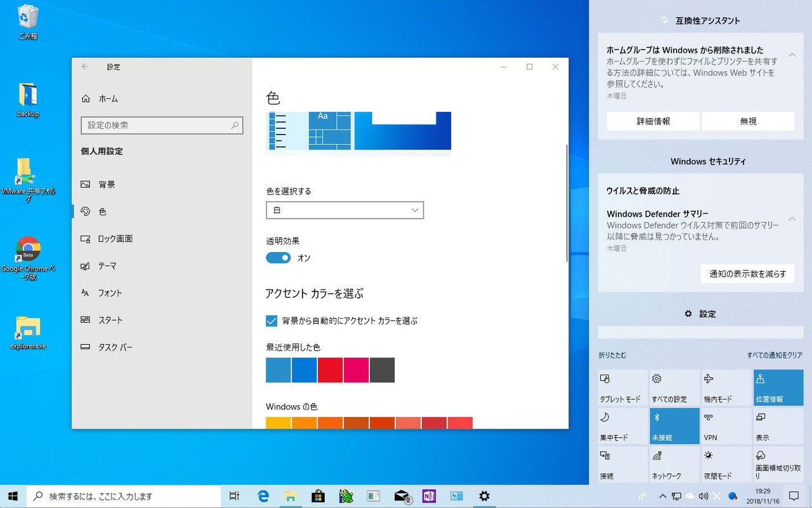
Task: Go to 背景 in the settings sidebar
Action: coord(107,184)
